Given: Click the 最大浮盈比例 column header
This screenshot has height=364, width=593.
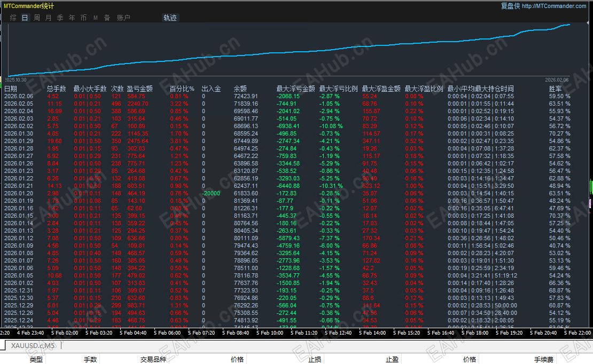Looking at the screenshot, I should [x=424, y=89].
